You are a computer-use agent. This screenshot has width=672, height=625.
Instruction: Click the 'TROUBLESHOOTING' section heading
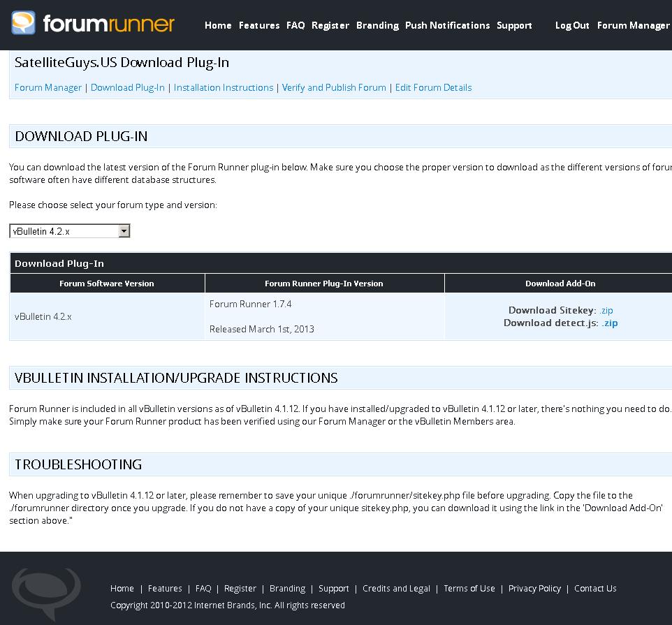[78, 464]
